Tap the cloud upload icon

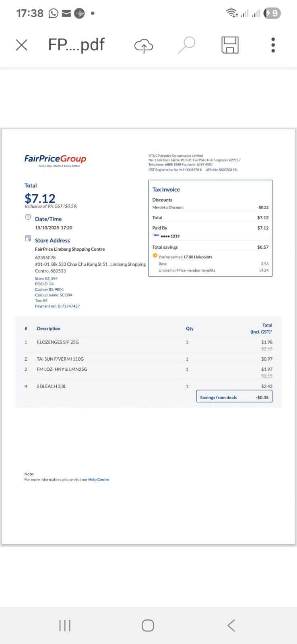144,45
